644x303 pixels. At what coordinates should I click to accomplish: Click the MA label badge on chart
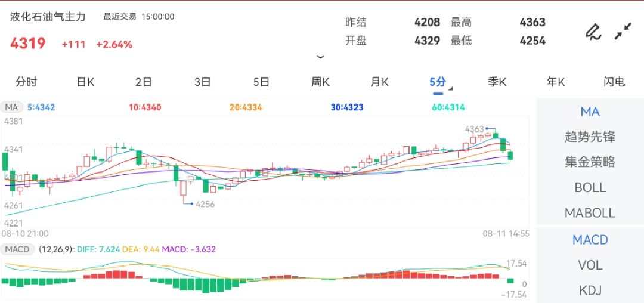[12, 107]
